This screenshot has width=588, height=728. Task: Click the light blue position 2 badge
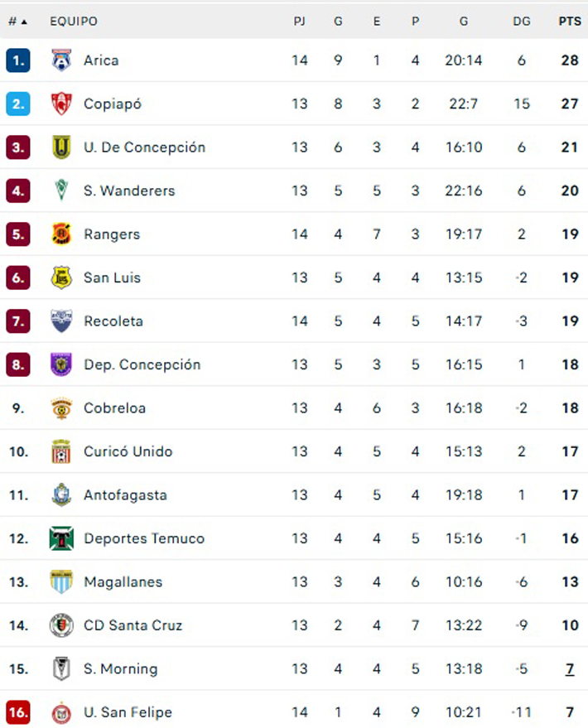(18, 104)
